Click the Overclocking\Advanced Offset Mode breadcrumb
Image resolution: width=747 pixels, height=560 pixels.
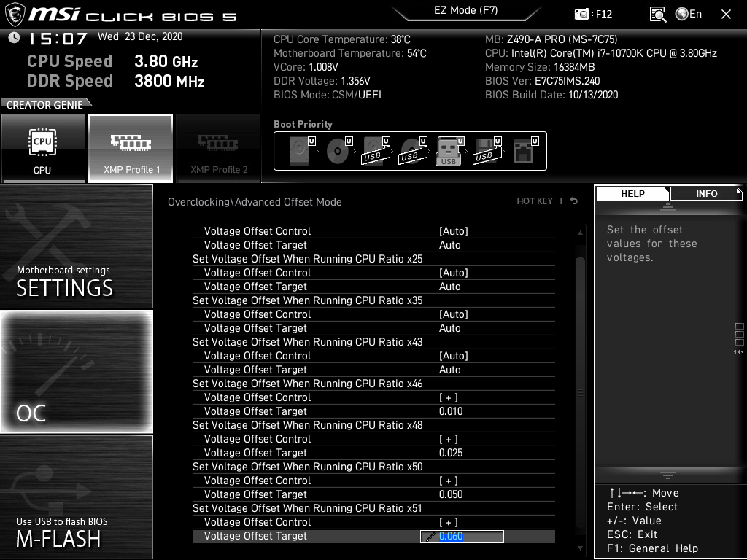255,202
